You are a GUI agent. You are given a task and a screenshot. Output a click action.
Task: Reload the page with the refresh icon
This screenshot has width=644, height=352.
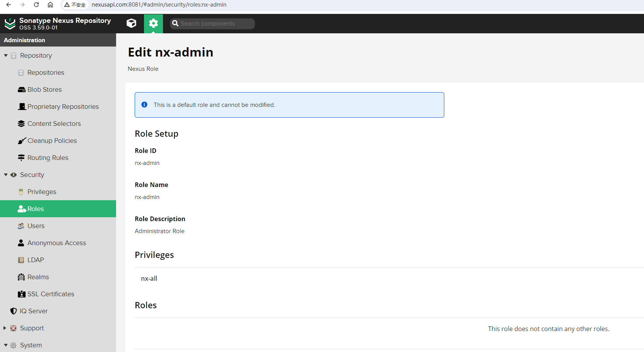point(36,5)
